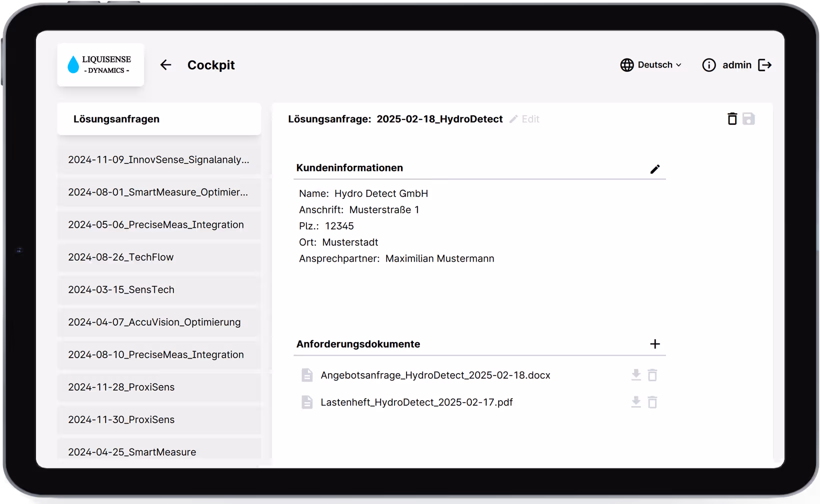Delete Lastenheft_HydroDetect_2025-02-17.pdf

click(x=652, y=402)
